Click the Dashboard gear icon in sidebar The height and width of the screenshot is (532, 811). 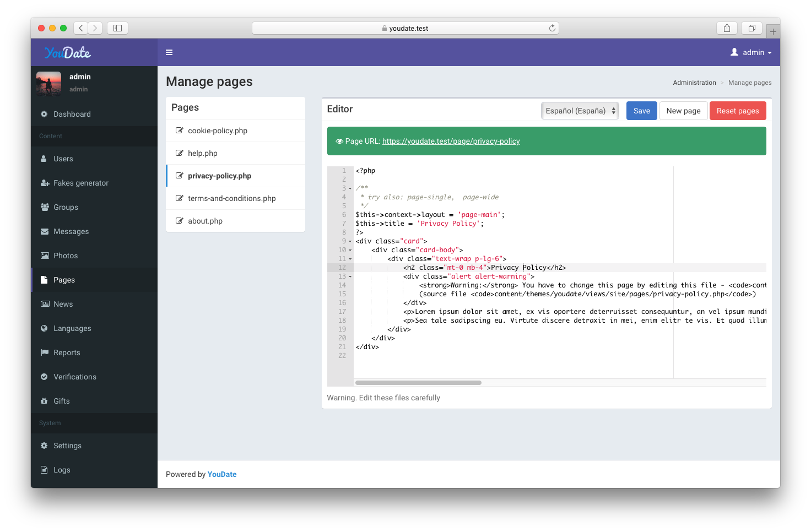pyautogui.click(x=44, y=114)
